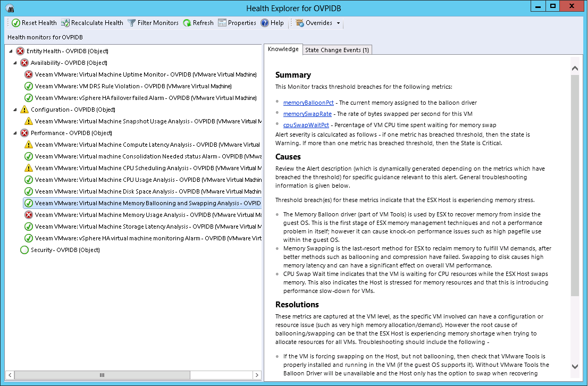Click the Reset Health toolbar icon
This screenshot has height=386, width=588.
pos(16,23)
